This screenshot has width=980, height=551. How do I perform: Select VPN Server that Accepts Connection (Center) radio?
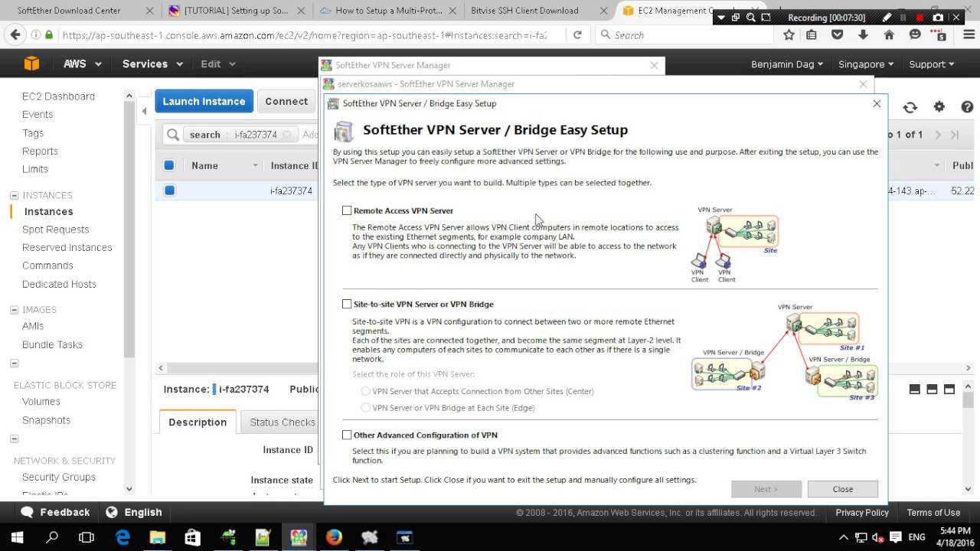coord(365,391)
